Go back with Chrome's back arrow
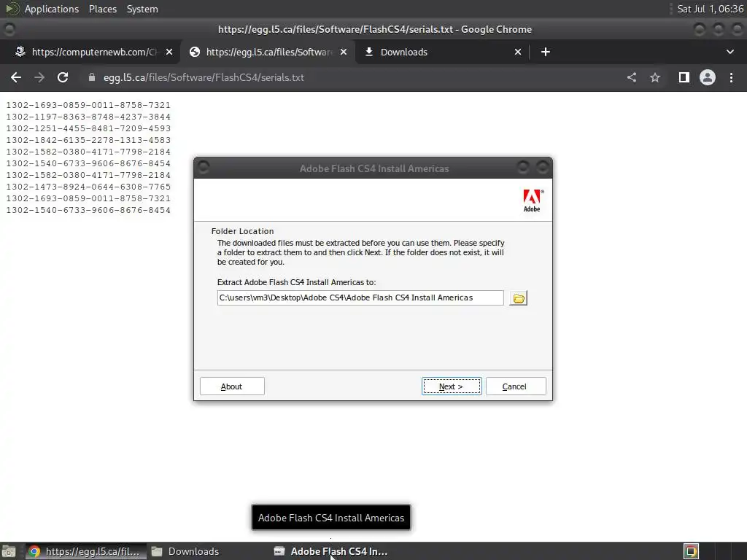This screenshot has width=747, height=560. pyautogui.click(x=16, y=77)
